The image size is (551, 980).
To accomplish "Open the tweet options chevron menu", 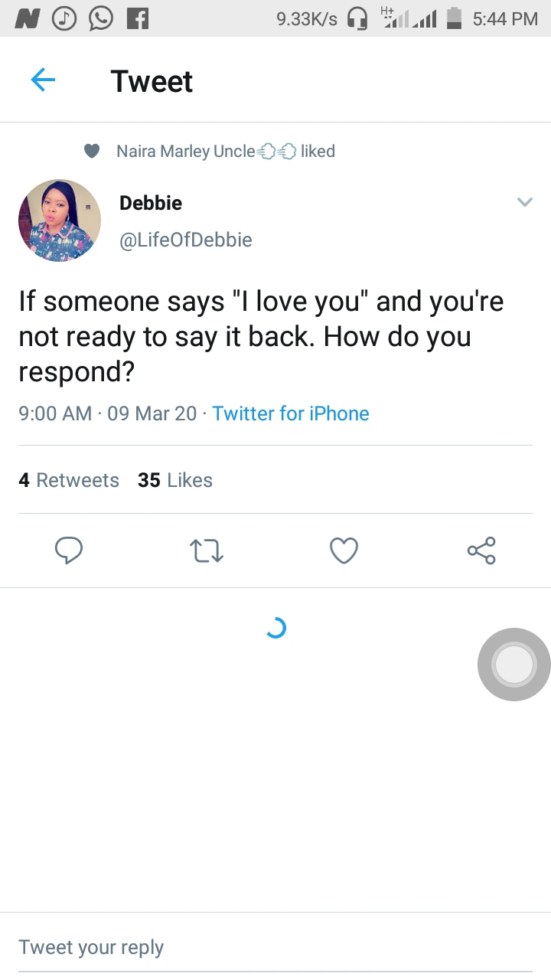I will click(x=524, y=202).
